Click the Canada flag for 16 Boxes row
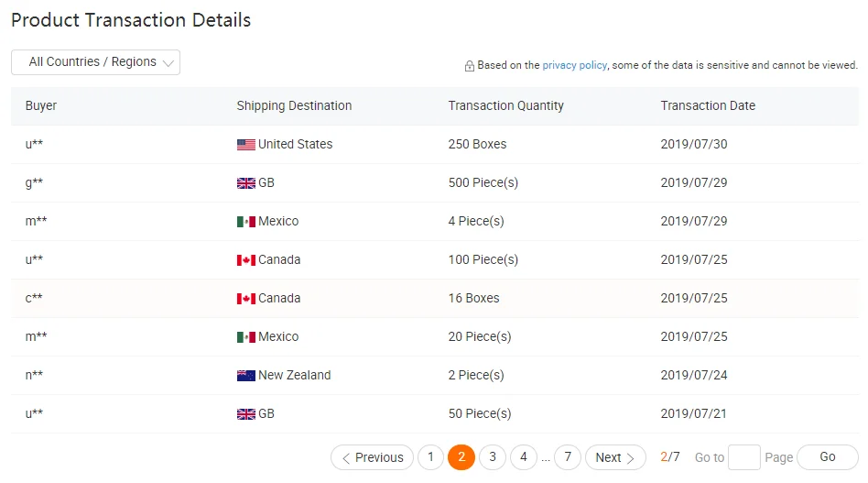 [x=245, y=299]
